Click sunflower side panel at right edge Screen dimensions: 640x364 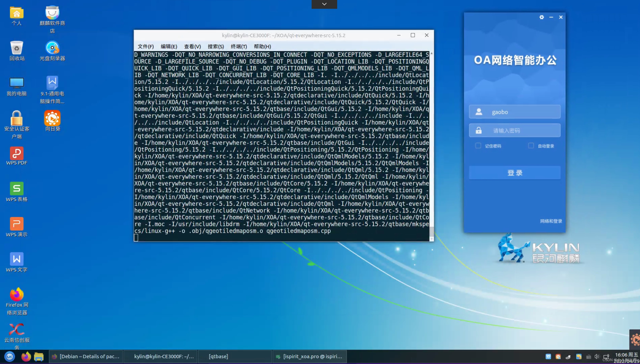[635, 339]
